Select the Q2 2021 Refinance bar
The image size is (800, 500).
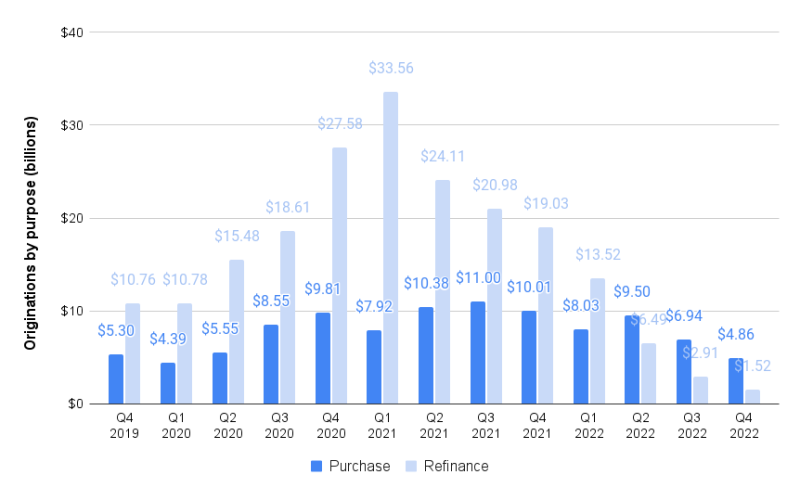click(442, 292)
